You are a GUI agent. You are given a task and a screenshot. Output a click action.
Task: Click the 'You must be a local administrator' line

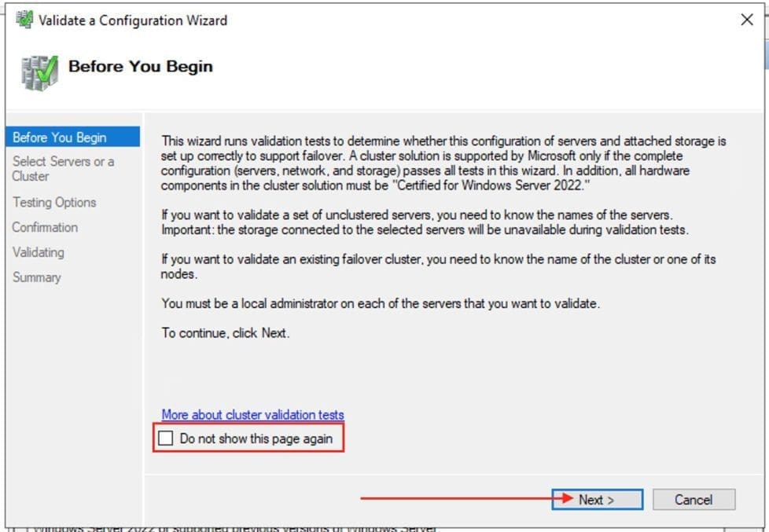coord(380,303)
